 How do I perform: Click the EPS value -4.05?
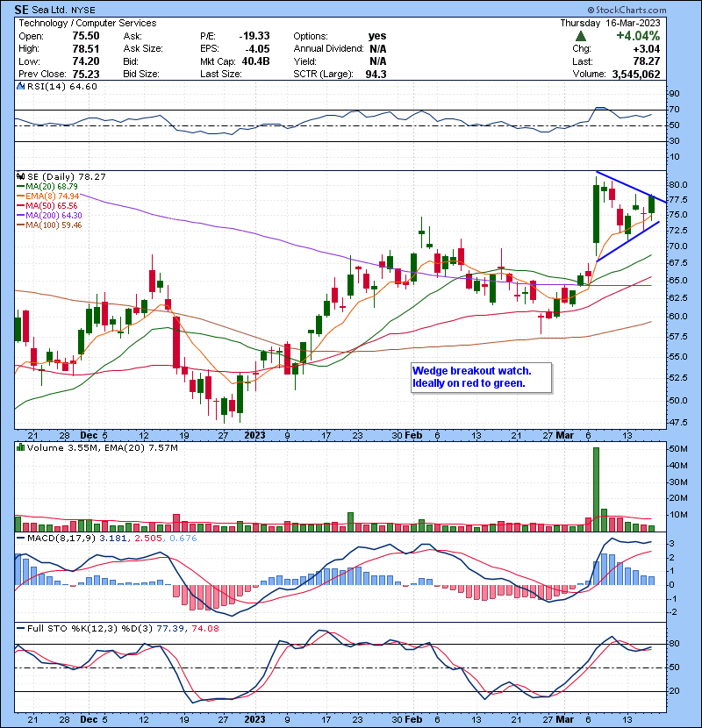pyautogui.click(x=258, y=49)
